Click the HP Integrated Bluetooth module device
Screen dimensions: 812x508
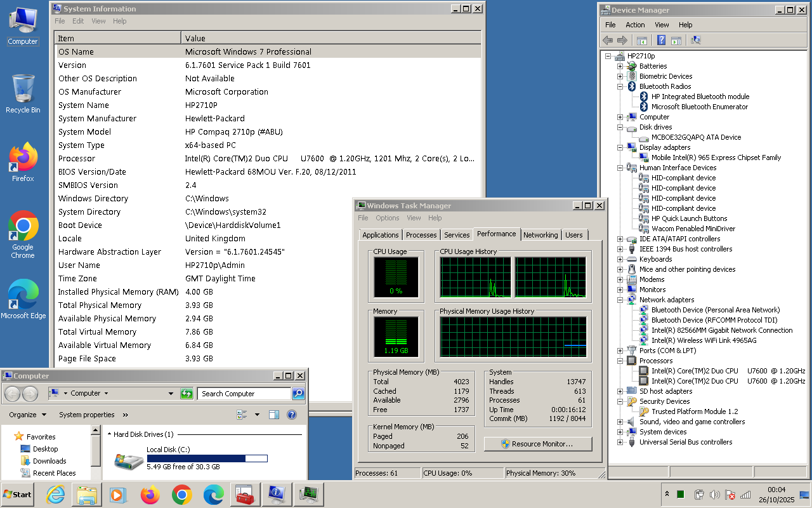pyautogui.click(x=700, y=97)
